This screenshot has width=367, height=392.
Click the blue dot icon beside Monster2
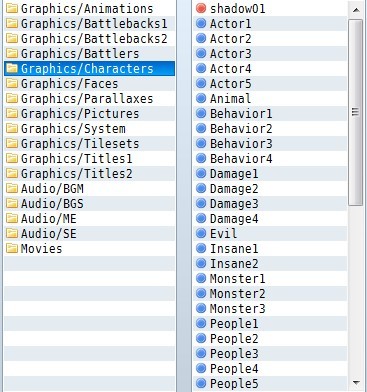[x=201, y=293]
